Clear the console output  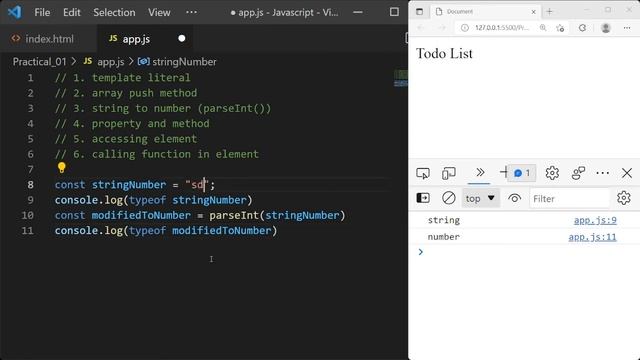click(449, 198)
